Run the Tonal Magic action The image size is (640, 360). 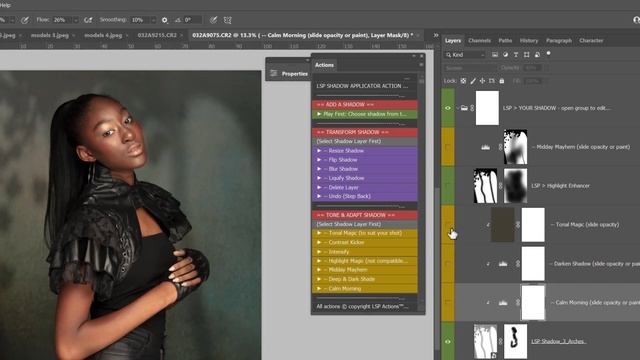364,233
